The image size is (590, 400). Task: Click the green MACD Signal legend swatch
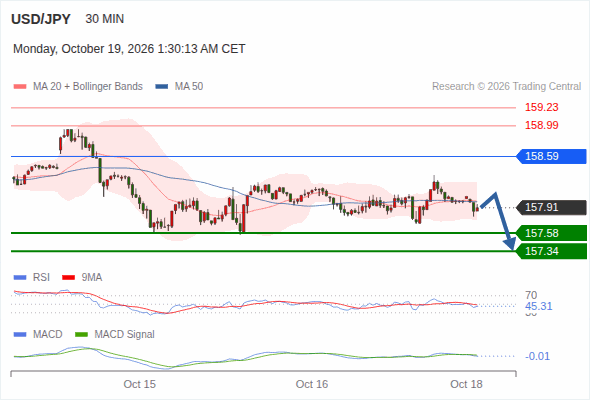(x=81, y=335)
